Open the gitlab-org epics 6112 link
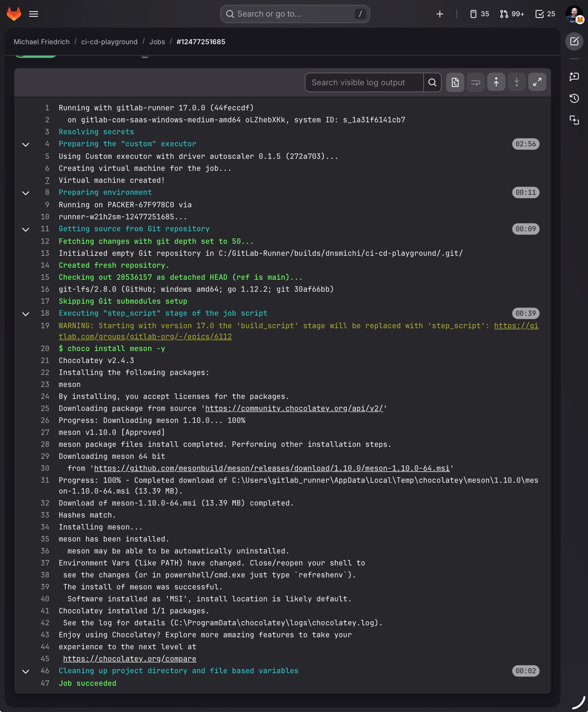Image resolution: width=588 pixels, height=712 pixels. 145,337
